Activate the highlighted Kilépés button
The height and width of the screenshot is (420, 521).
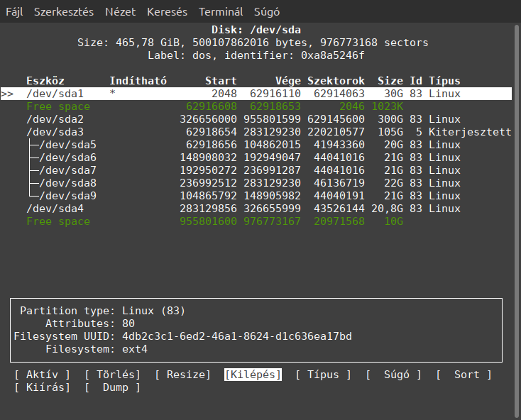point(253,375)
